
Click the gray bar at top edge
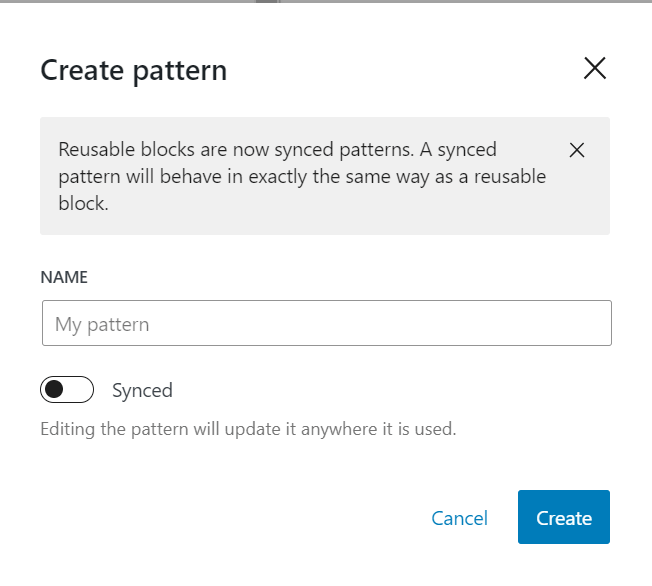pyautogui.click(x=326, y=1)
